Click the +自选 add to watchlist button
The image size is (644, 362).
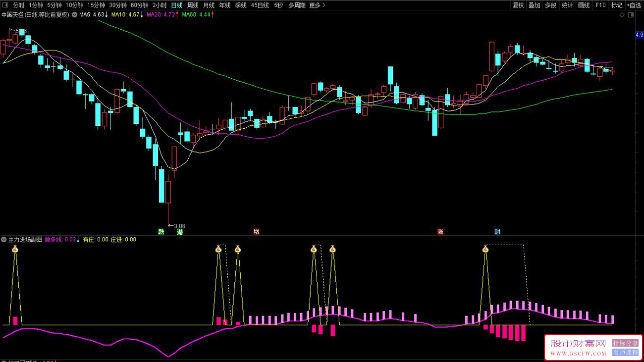[x=634, y=5]
